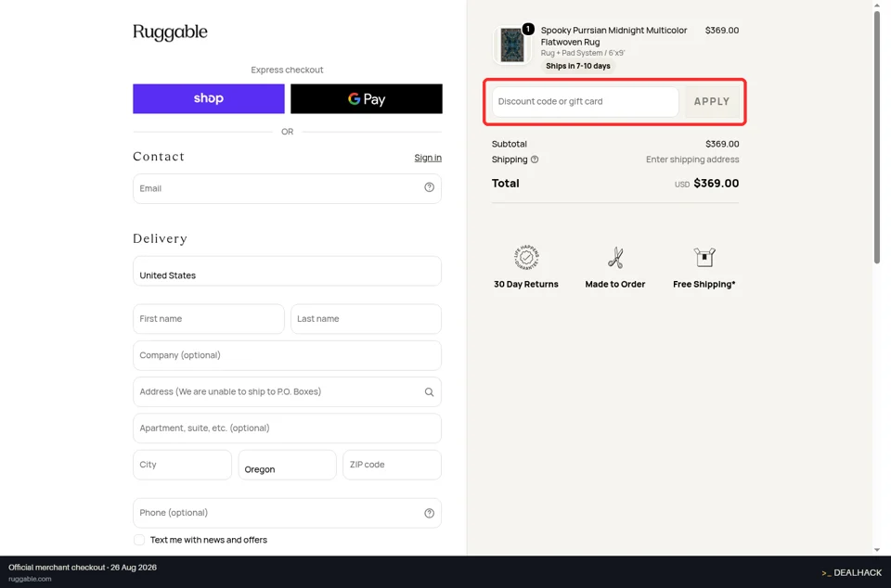This screenshot has height=588, width=891.
Task: Click the 30 Day Returns guarantee icon
Action: (x=526, y=258)
